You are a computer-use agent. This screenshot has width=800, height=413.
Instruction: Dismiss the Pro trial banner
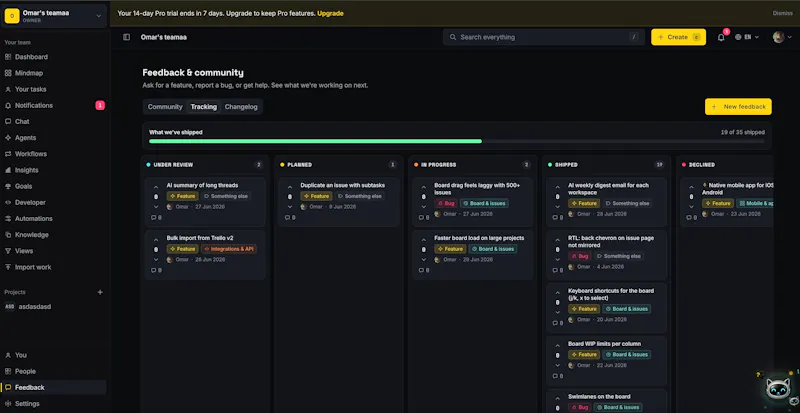(x=783, y=13)
